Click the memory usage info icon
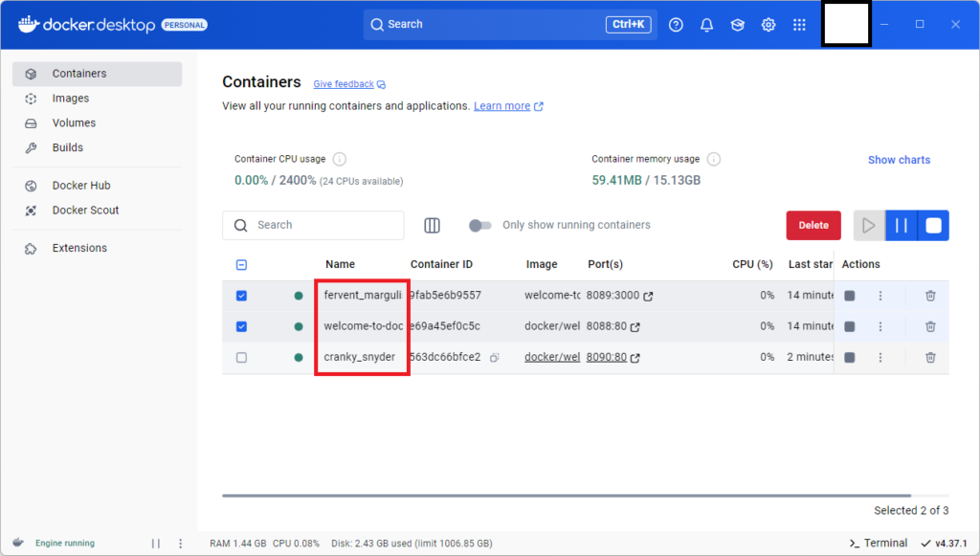Image resolution: width=980 pixels, height=556 pixels. point(713,159)
